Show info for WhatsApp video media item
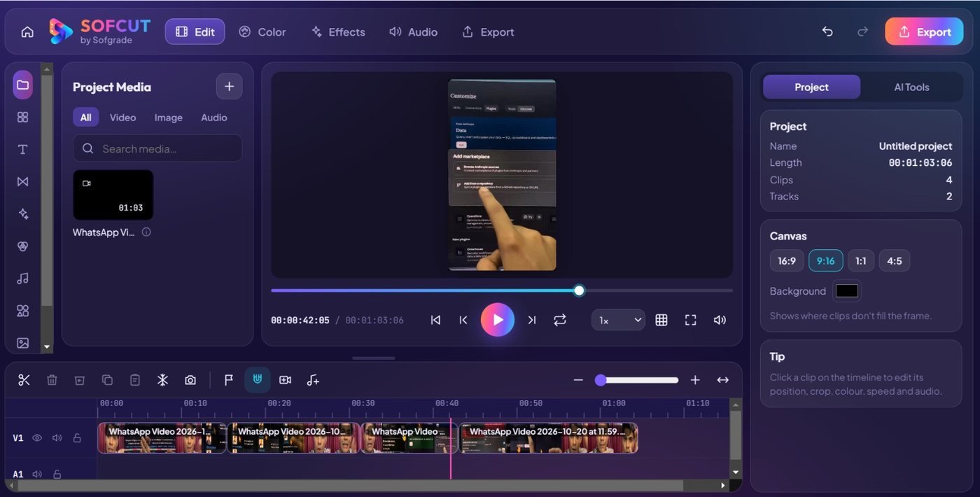 [146, 232]
